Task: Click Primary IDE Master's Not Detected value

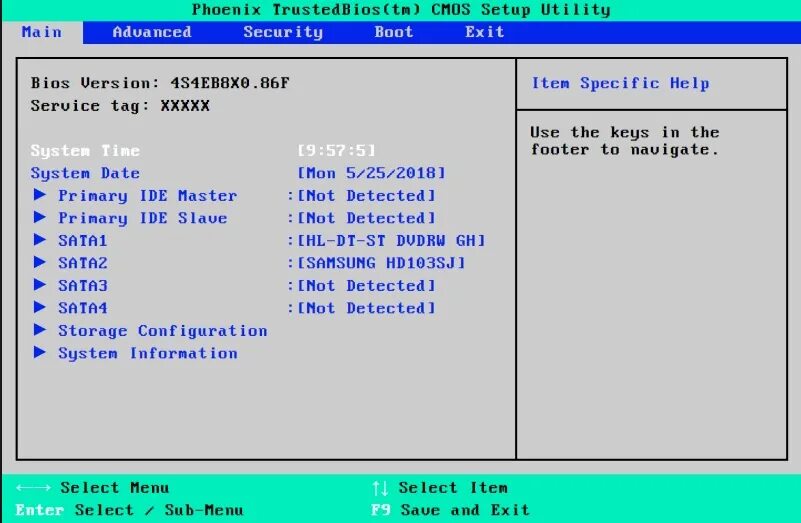Action: tap(366, 195)
